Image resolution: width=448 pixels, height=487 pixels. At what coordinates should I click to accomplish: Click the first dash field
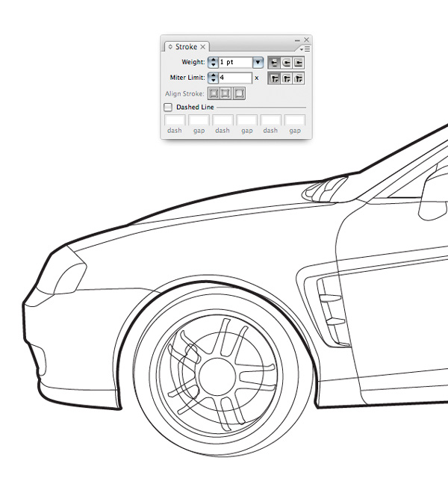(x=175, y=120)
